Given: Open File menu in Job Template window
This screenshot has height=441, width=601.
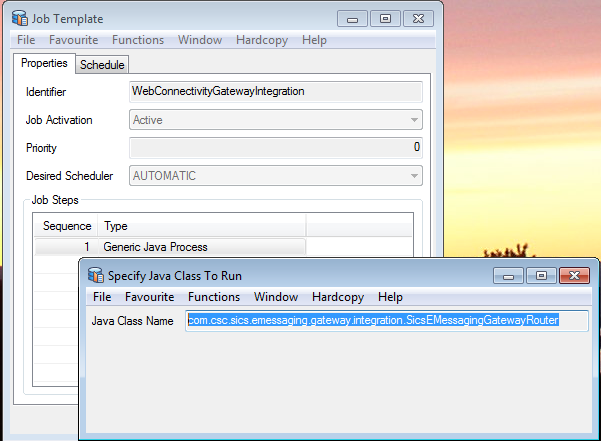Looking at the screenshot, I should pyautogui.click(x=26, y=40).
